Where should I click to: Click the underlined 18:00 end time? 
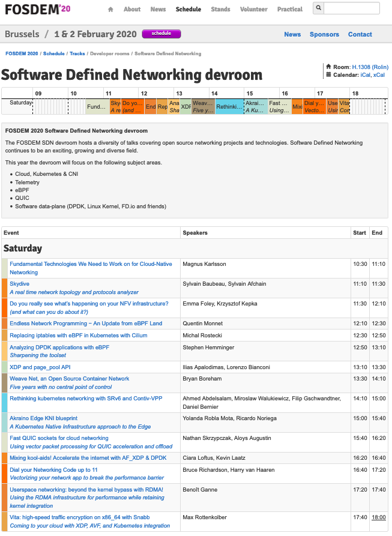[x=379, y=517]
